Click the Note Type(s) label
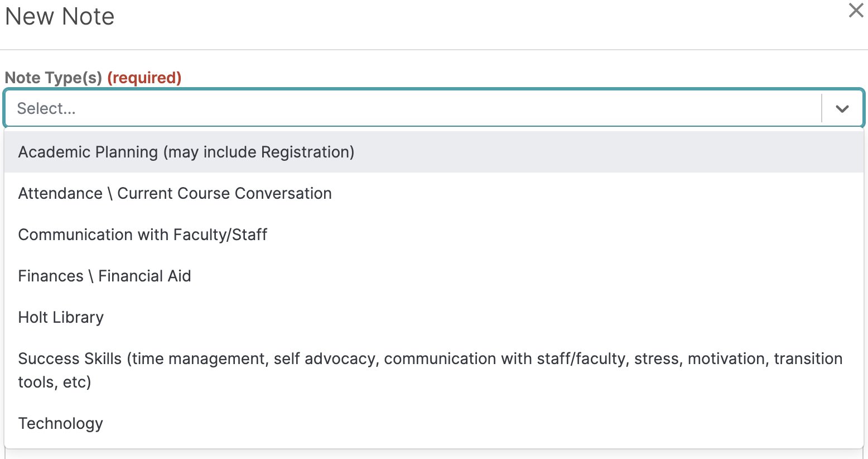This screenshot has width=868, height=459. [54, 78]
